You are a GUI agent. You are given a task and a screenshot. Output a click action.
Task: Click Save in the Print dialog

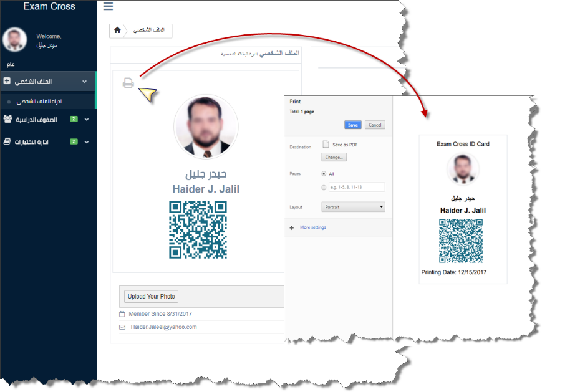pos(352,125)
